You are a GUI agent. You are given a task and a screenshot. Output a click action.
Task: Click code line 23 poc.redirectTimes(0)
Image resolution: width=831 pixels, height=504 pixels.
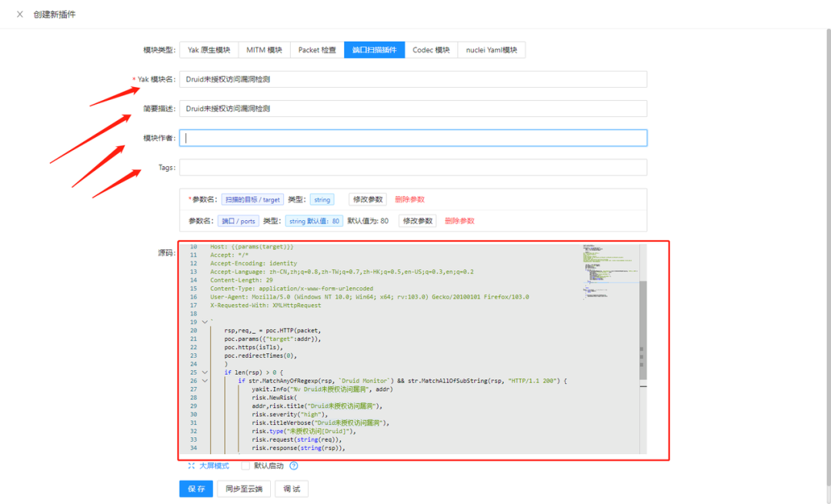(x=261, y=355)
